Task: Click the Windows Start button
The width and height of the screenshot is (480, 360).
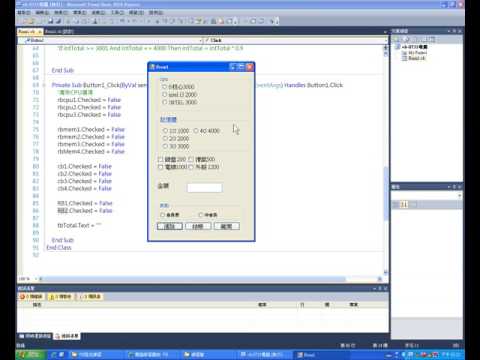Action: [31, 355]
